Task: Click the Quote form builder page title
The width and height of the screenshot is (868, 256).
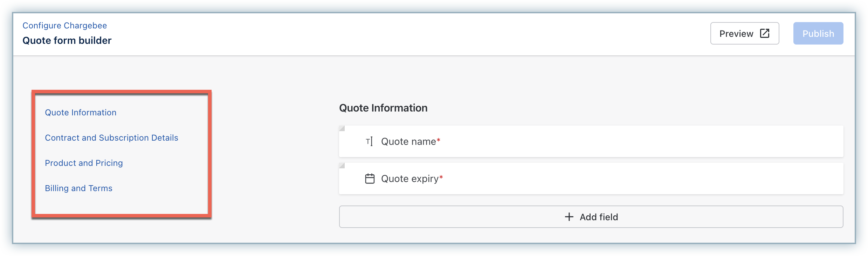Action: [x=67, y=41]
